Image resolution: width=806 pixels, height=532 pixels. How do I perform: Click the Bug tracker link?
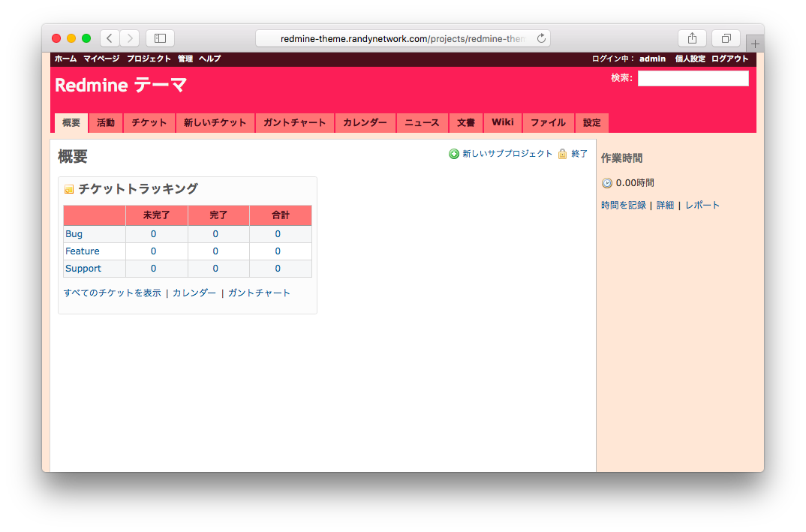(74, 234)
